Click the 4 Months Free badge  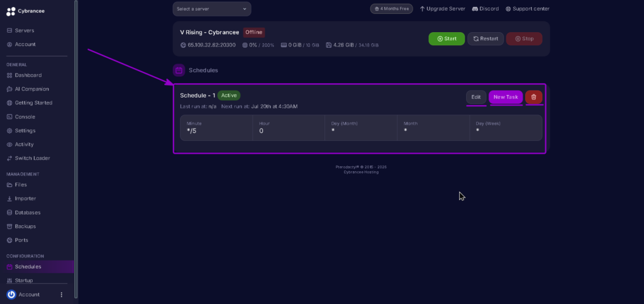point(391,9)
